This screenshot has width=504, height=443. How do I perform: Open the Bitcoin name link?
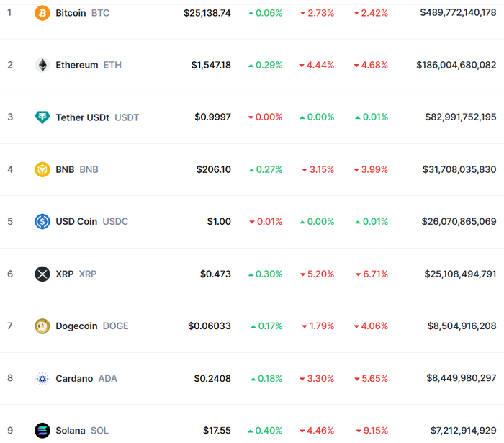tap(71, 13)
